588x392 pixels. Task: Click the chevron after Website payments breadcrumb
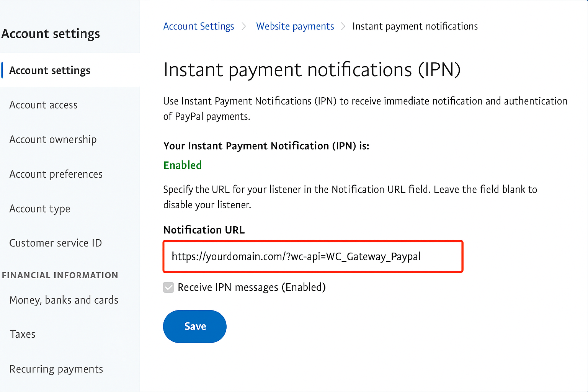(343, 26)
